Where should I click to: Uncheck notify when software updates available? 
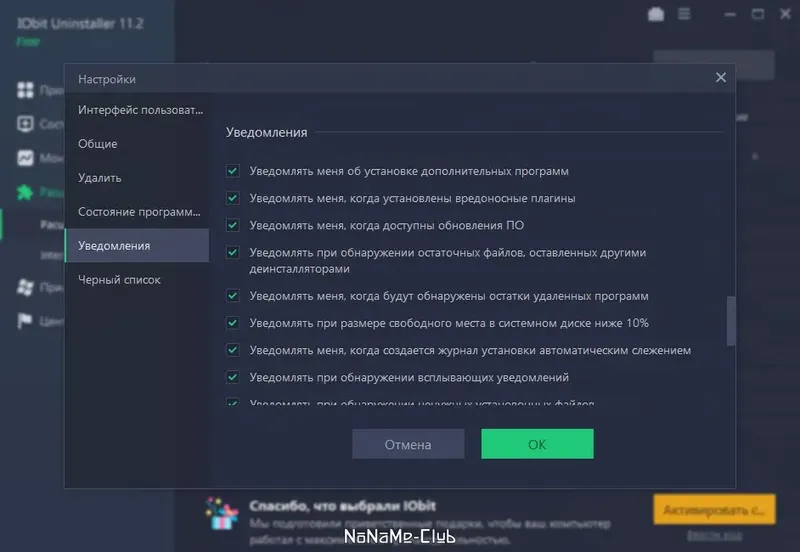[x=233, y=225]
